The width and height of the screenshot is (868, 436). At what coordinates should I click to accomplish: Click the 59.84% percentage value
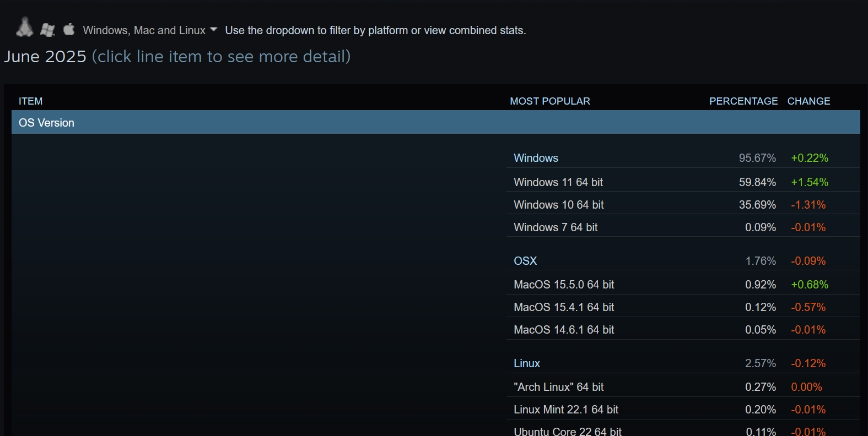tap(757, 182)
